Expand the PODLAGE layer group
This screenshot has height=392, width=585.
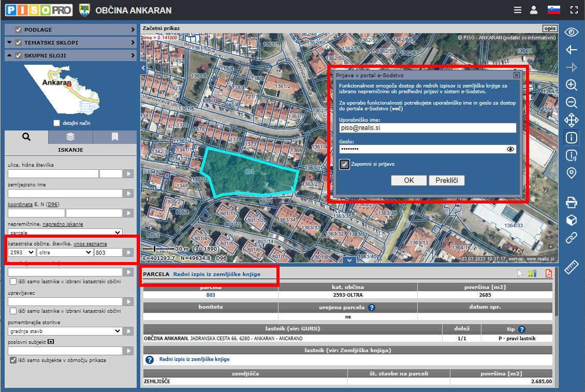coord(133,30)
